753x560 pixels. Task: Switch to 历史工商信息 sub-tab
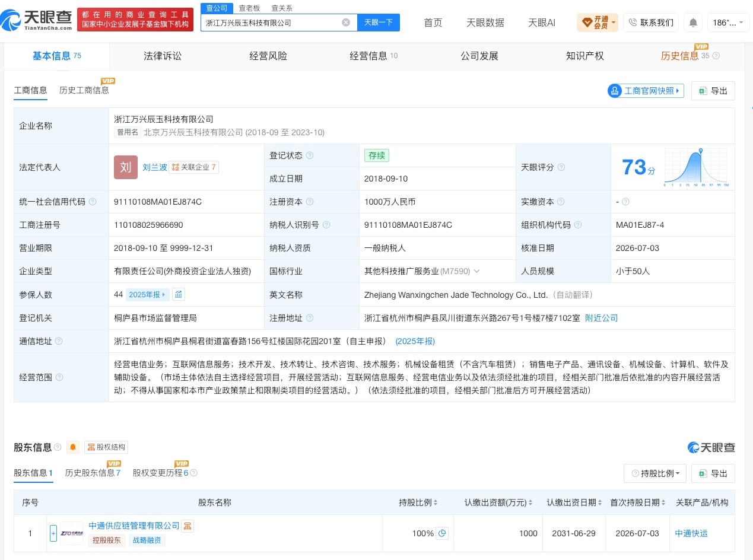point(84,90)
